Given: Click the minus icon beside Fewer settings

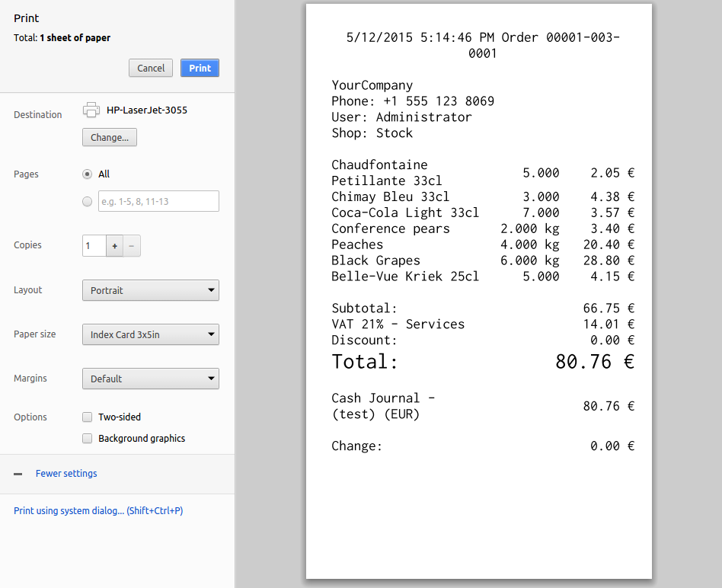Looking at the screenshot, I should [18, 474].
